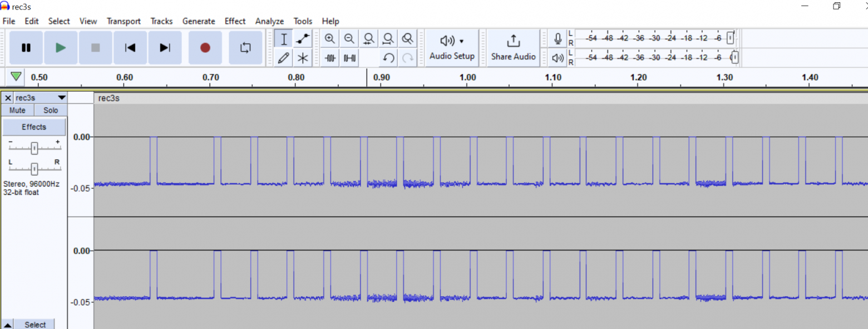
Task: Click the Trim audio outside selection icon
Action: (x=331, y=58)
